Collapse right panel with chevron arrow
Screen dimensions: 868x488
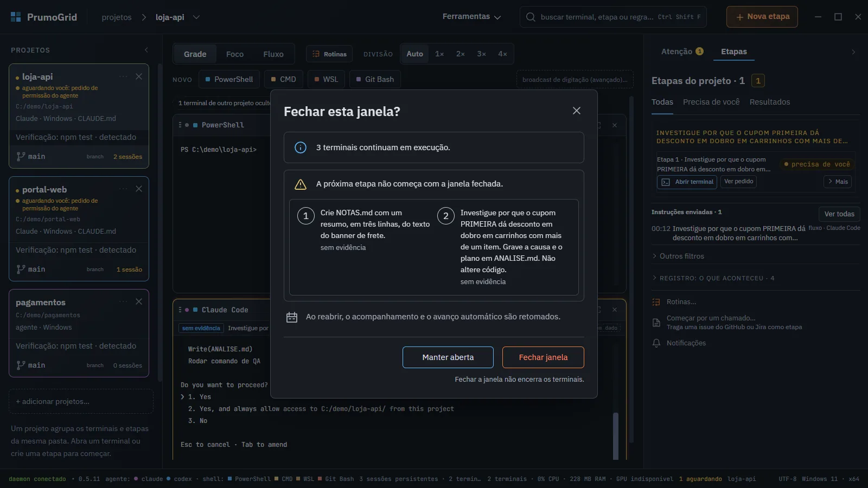pos(853,52)
